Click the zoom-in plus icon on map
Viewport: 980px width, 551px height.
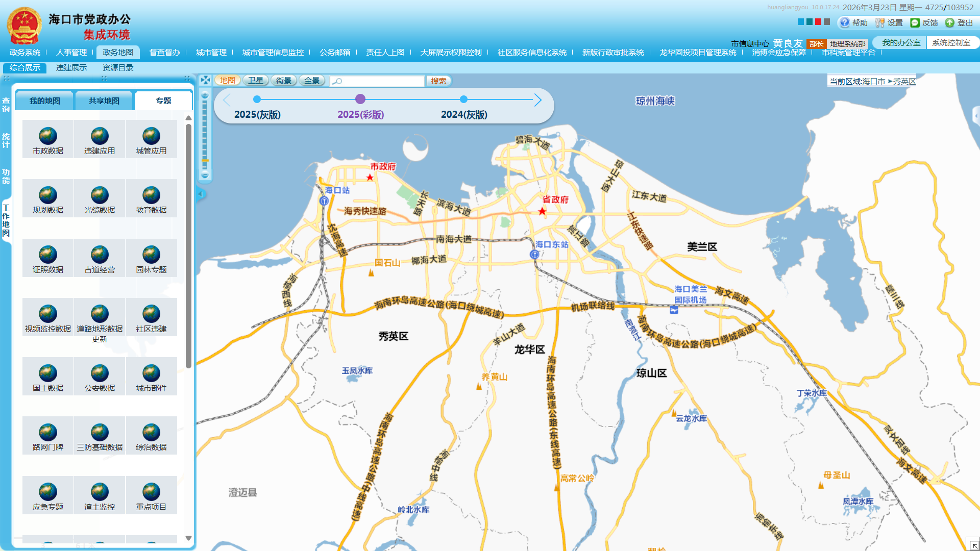(x=205, y=95)
